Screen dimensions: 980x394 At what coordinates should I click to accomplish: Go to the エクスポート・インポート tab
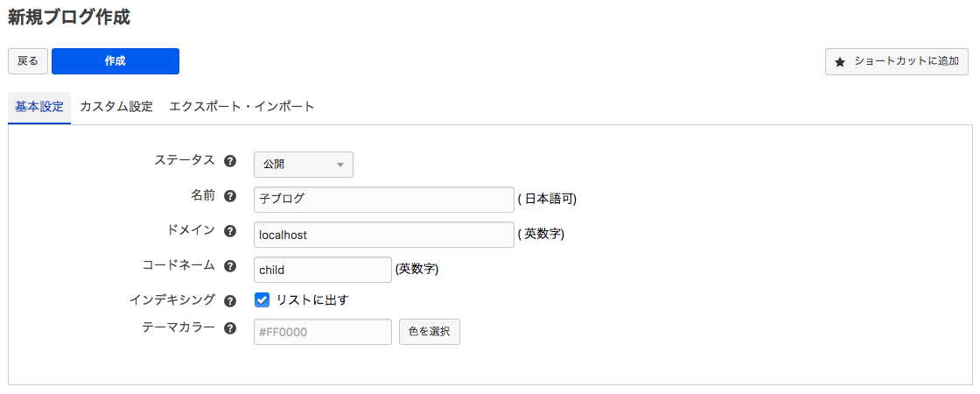241,107
